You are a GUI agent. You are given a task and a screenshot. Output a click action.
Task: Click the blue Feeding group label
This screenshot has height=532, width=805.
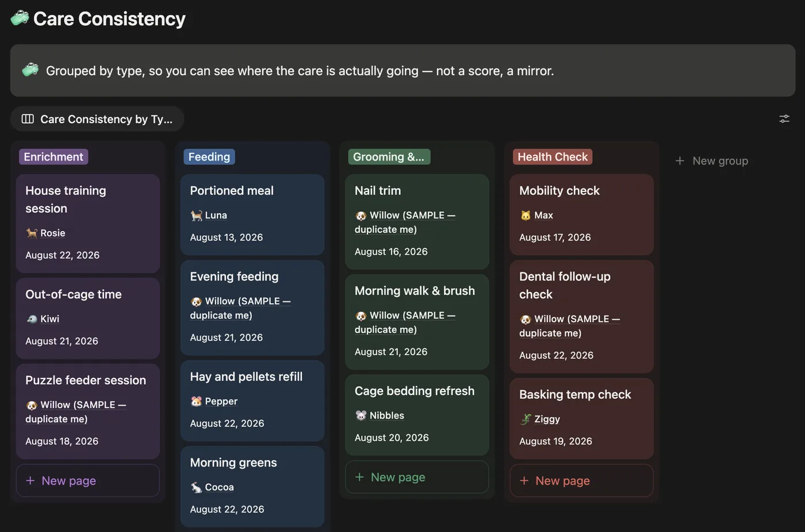tap(209, 157)
